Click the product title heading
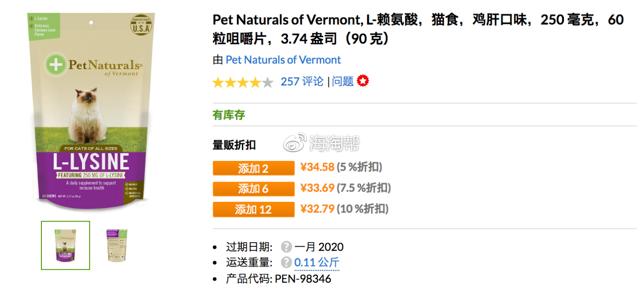Screen dimensions: 644x285 (x=418, y=29)
